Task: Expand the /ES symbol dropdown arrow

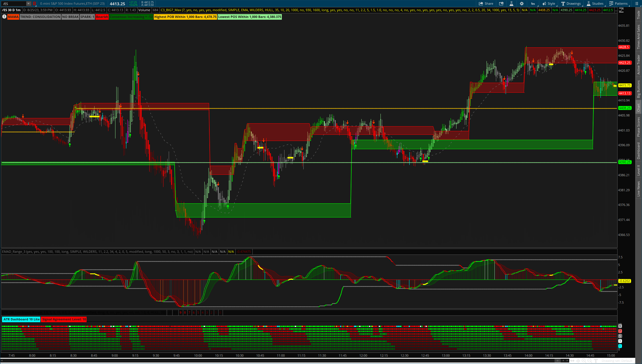Action: pyautogui.click(x=28, y=4)
